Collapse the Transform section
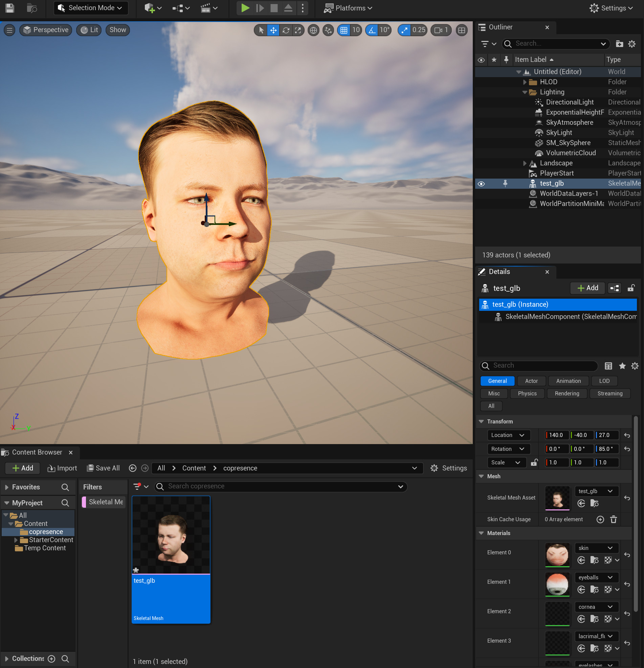Screen dimensions: 644x668 click(x=481, y=421)
